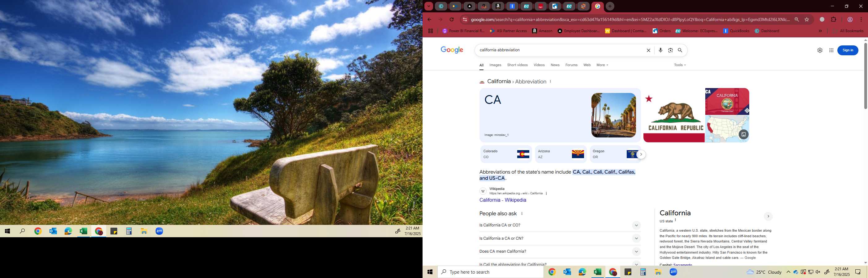Open the globe extension icon in the toolbar
This screenshot has height=278, width=868.
pos(822,19)
